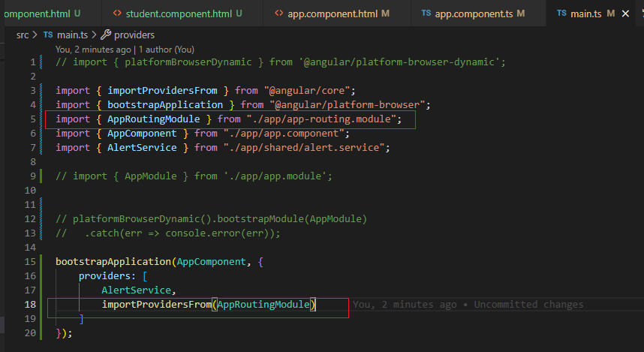Expand the providers breadcrumb symbol list
This screenshot has width=644, height=352.
point(134,35)
